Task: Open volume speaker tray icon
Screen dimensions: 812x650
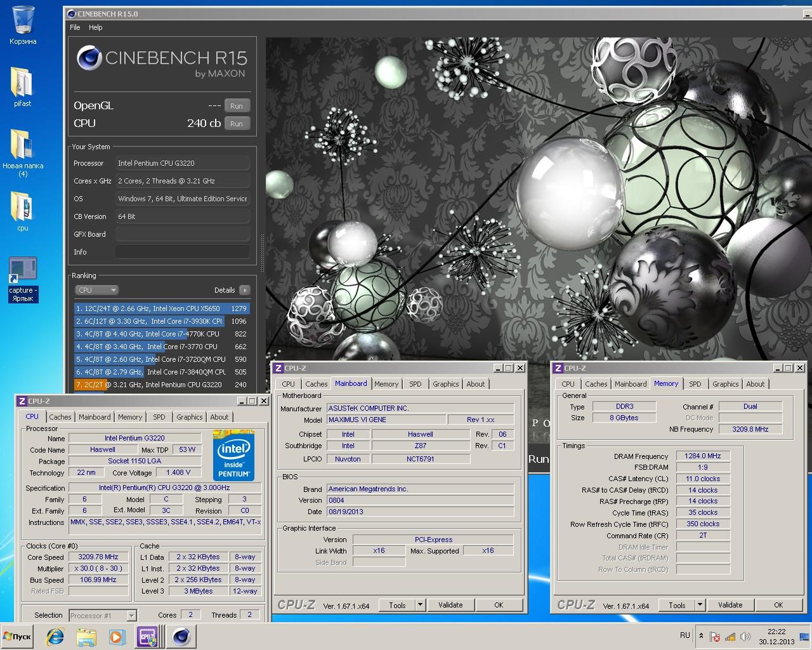Action: 745,637
